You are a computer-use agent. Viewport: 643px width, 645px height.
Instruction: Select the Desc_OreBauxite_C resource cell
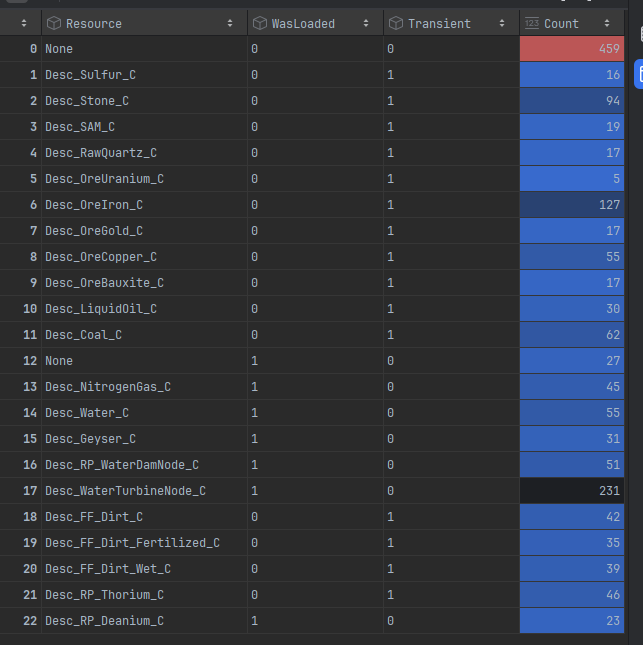click(144, 283)
